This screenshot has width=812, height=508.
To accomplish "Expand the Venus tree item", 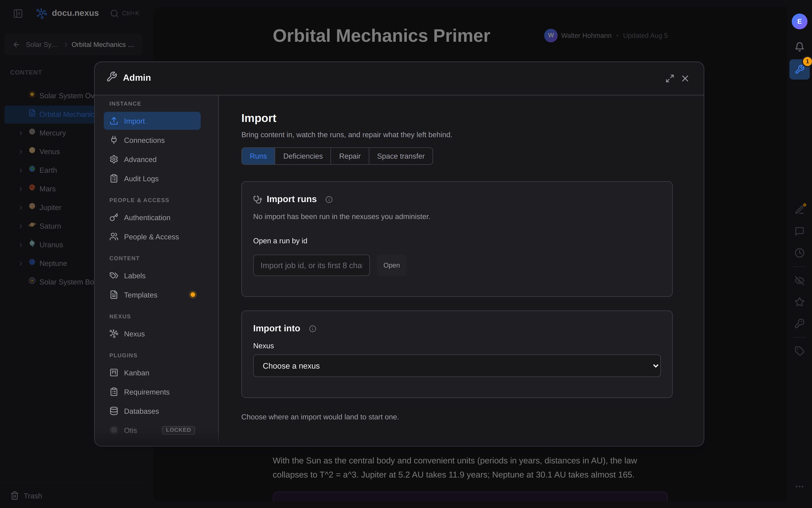I will (x=21, y=152).
